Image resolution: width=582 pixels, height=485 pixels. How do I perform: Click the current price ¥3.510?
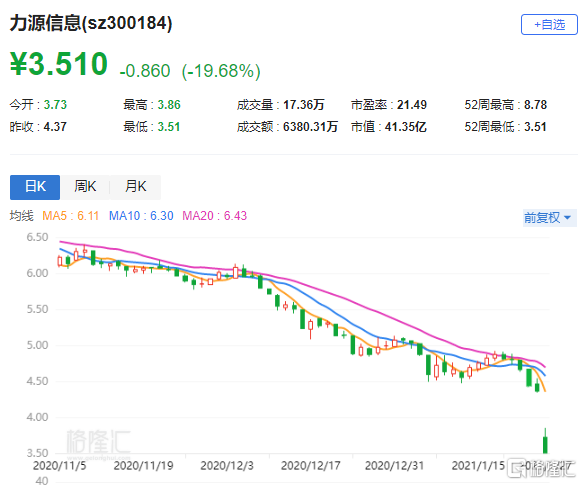pos(59,64)
